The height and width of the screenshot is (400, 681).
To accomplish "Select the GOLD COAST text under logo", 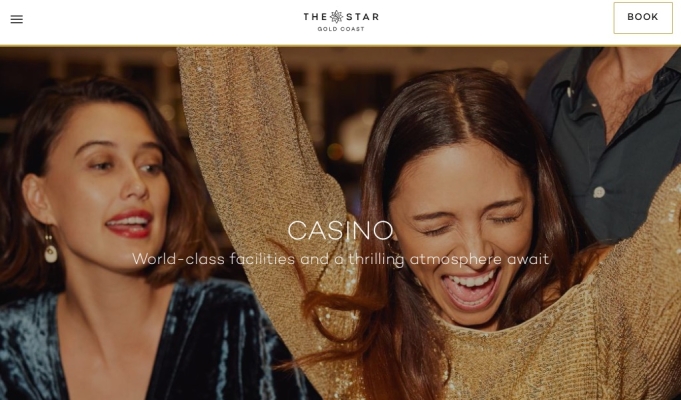I will coord(341,29).
